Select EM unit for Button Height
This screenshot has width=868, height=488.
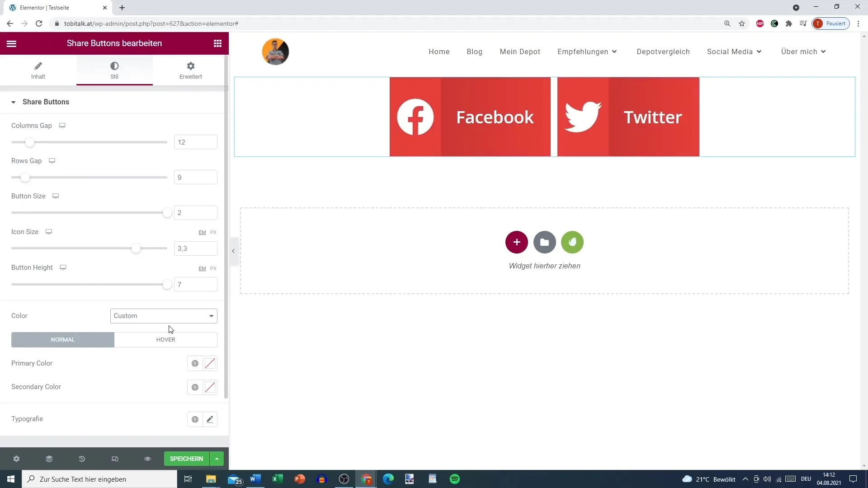202,268
